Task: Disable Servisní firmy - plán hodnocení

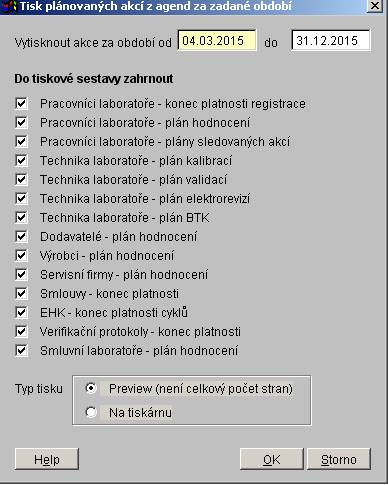Action: click(21, 274)
